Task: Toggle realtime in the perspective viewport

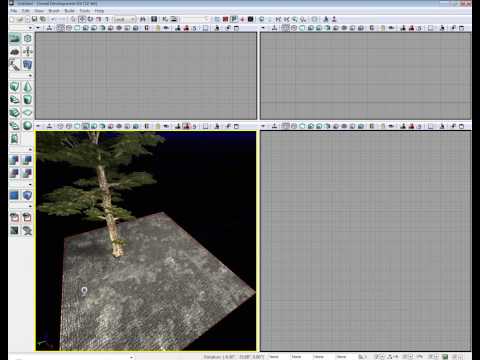Action: [49, 126]
